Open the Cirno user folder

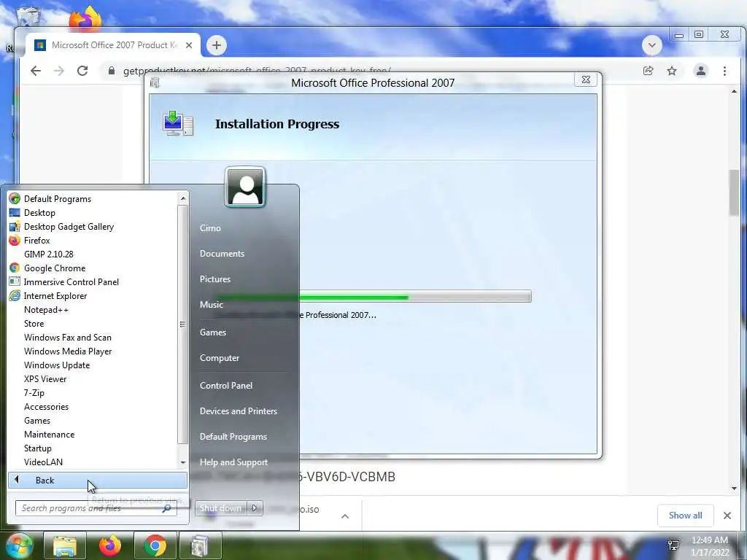[210, 228]
